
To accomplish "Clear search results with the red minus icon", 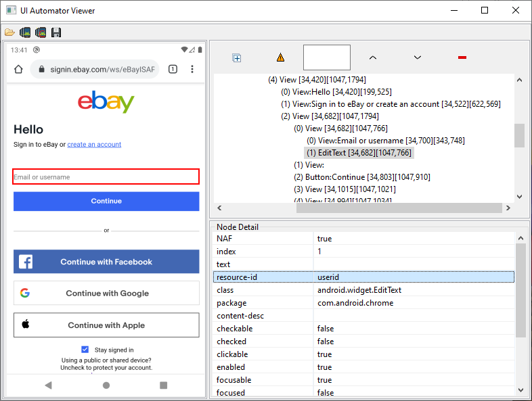I will (462, 57).
